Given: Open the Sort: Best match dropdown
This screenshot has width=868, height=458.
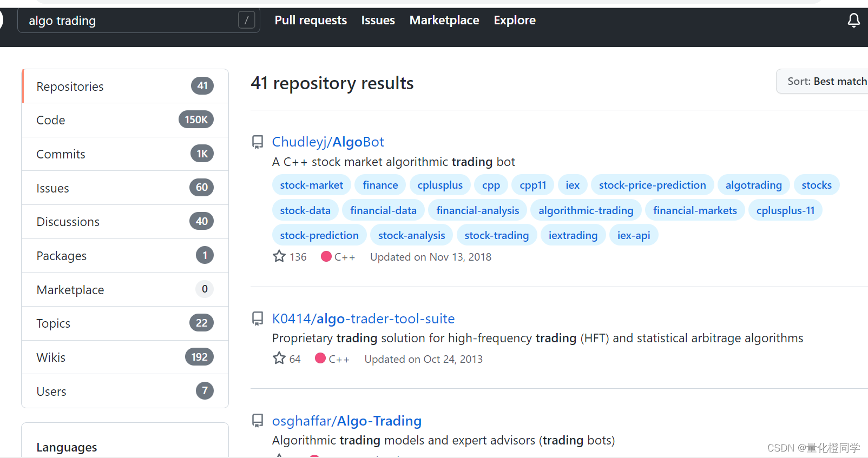Looking at the screenshot, I should click(x=823, y=81).
